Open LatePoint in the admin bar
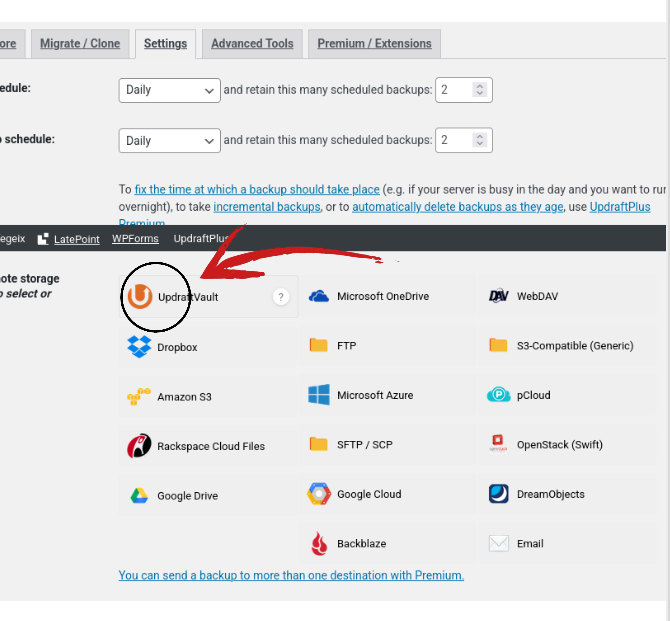This screenshot has height=621, width=670. tap(76, 239)
